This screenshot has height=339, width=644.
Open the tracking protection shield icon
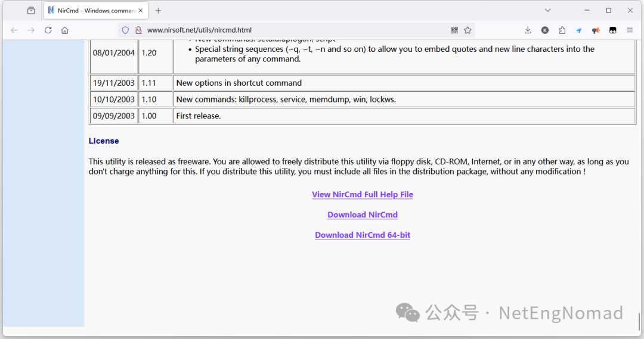click(x=125, y=30)
